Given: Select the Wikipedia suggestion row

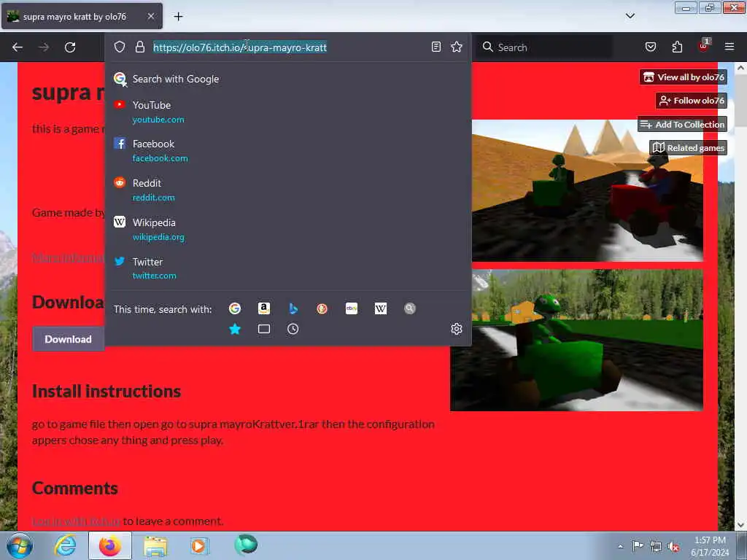Looking at the screenshot, I should pos(288,230).
